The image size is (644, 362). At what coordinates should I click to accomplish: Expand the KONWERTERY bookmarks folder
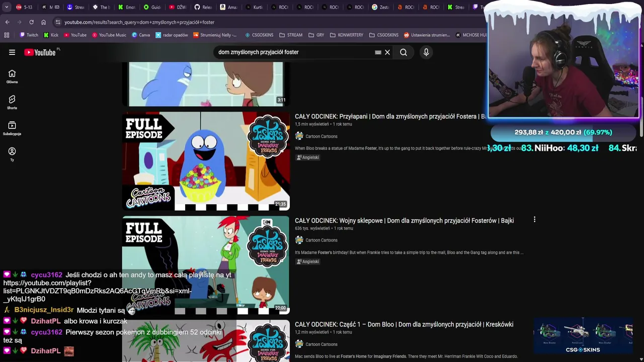tap(347, 35)
